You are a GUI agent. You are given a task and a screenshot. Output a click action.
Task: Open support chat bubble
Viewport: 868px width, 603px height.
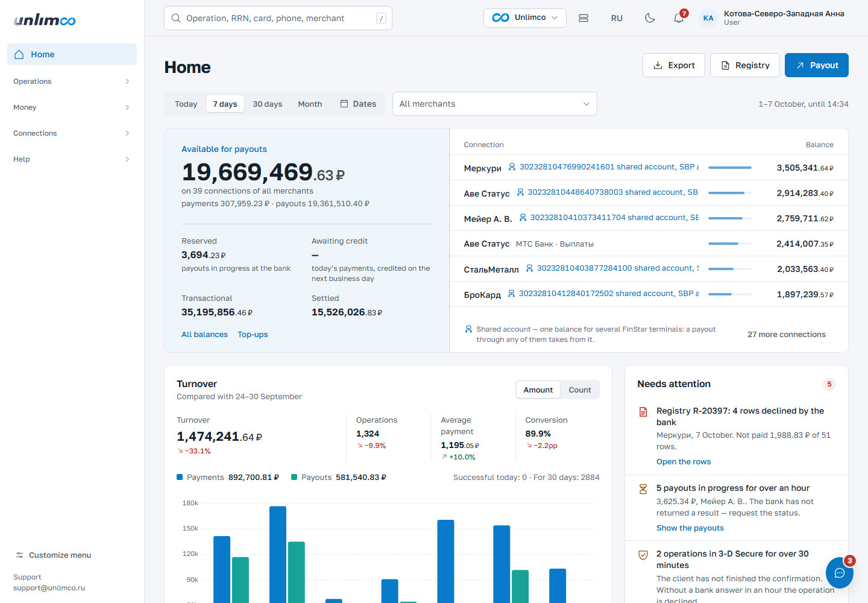pos(839,573)
